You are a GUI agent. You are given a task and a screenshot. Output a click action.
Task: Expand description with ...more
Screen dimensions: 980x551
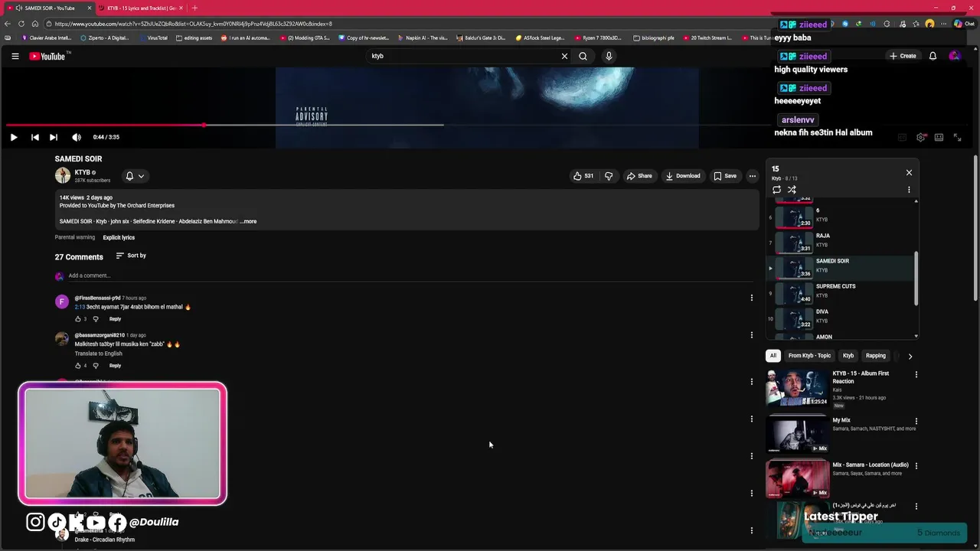tap(248, 221)
